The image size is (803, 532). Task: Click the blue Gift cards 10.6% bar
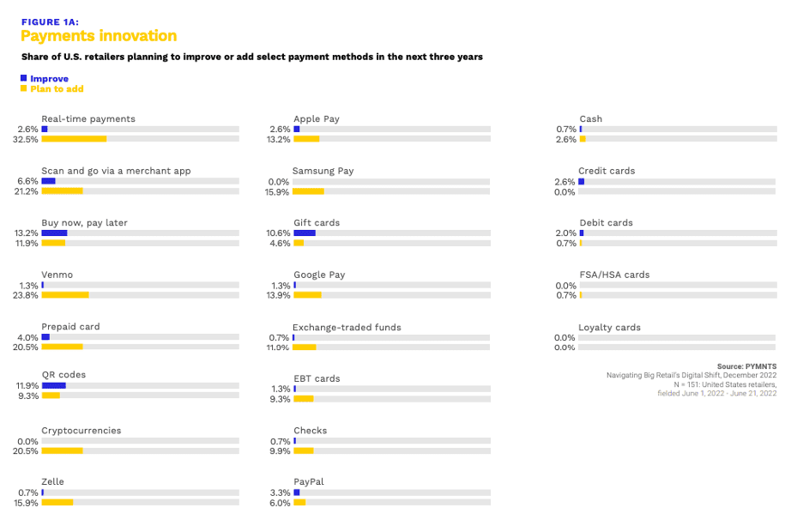coord(305,233)
